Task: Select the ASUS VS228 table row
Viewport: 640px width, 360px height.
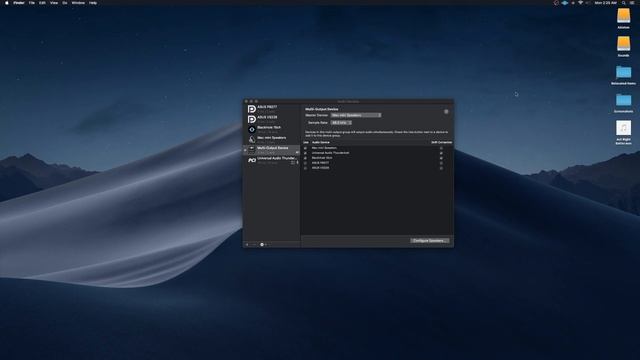Action: pyautogui.click(x=377, y=168)
